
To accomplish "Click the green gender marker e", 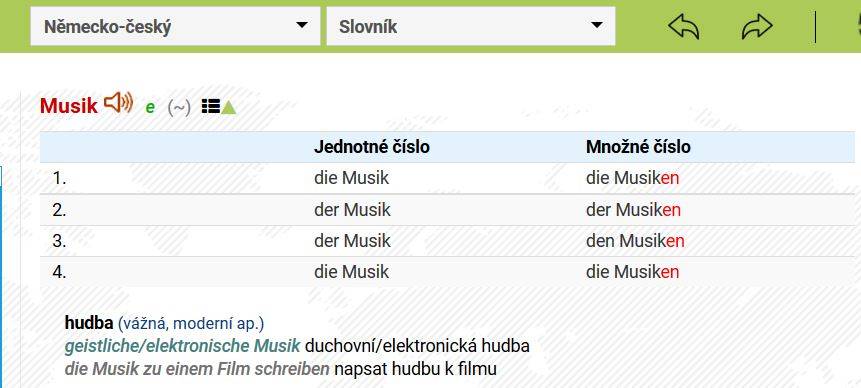I will point(150,108).
